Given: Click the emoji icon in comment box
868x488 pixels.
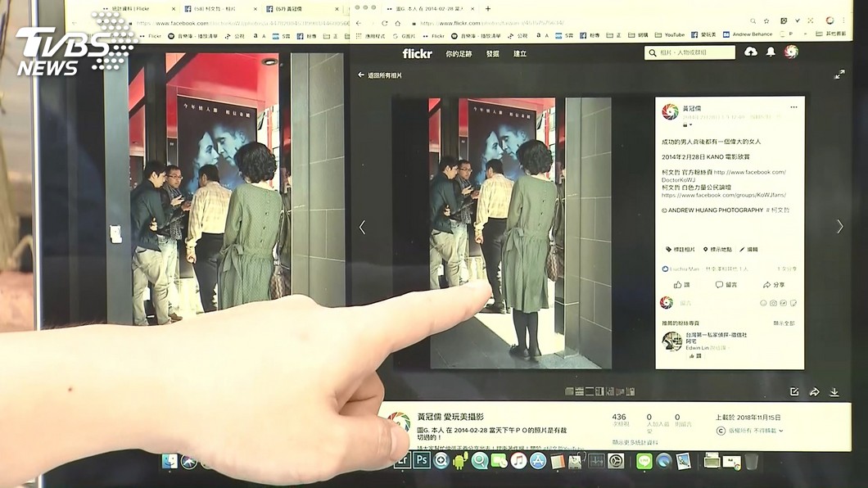Looking at the screenshot, I should (763, 303).
